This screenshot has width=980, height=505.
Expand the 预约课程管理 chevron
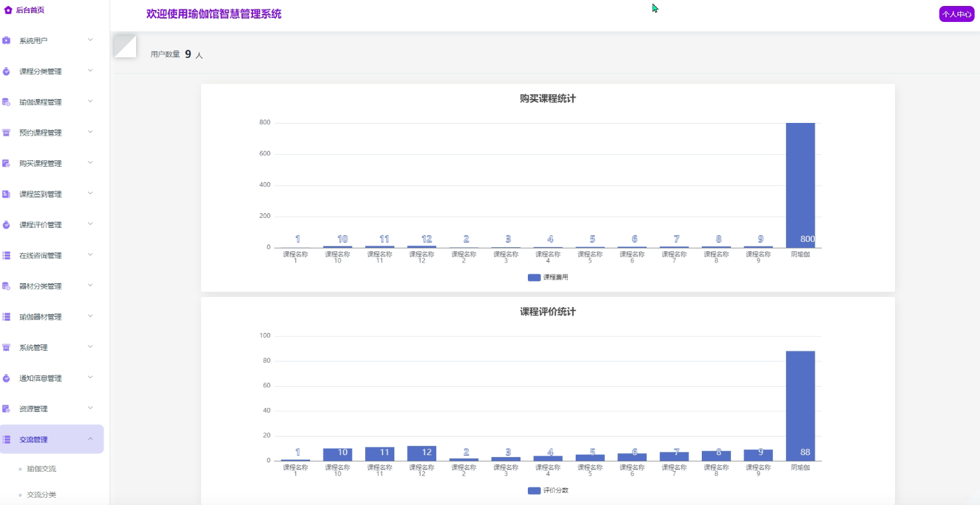pos(90,132)
